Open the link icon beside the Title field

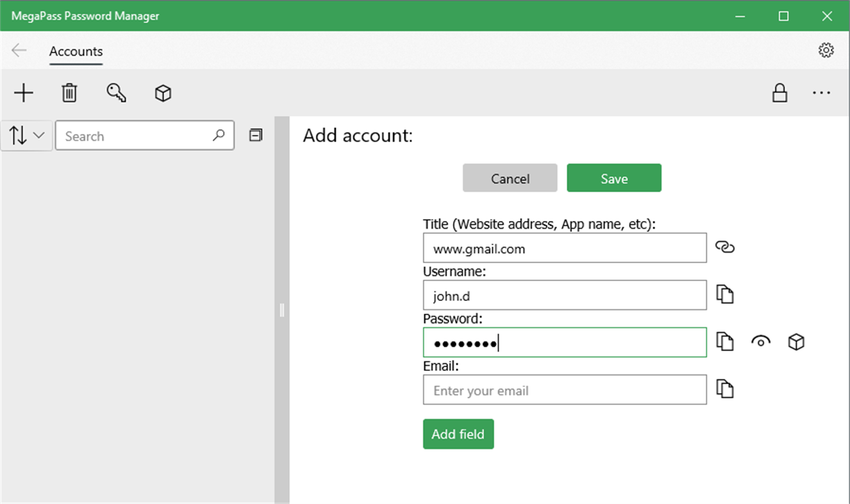(x=725, y=247)
